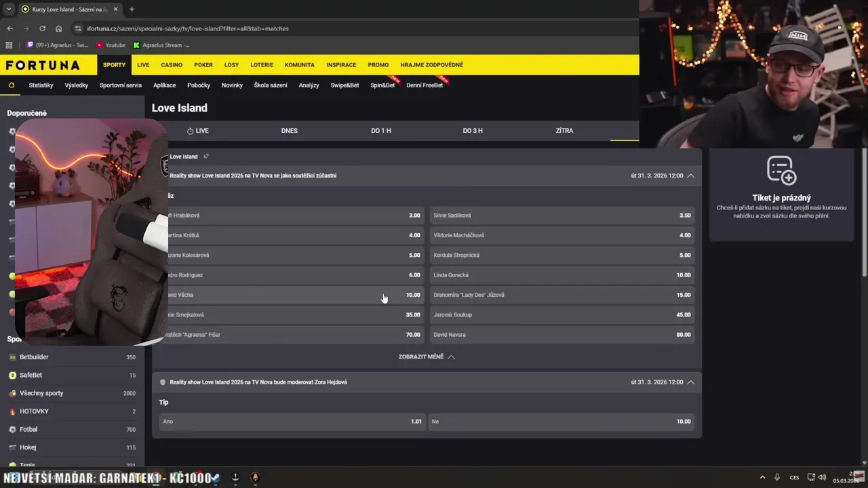
Task: Bet on Linda Gorecká at 10.00
Action: [562, 275]
